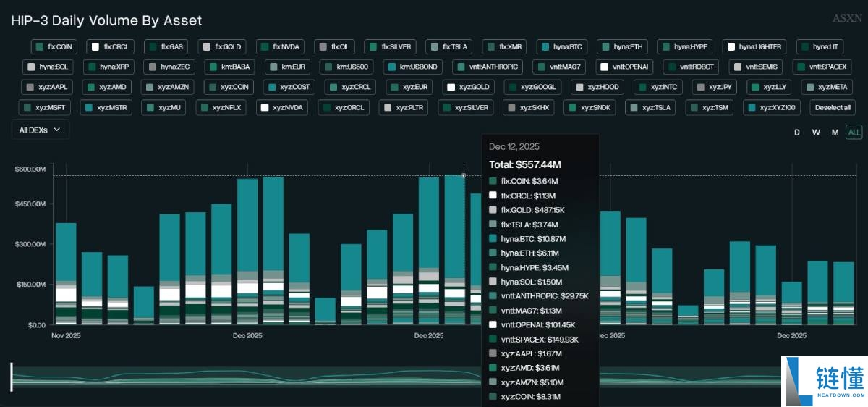Screen dimensions: 868x407
Task: Toggle the vntl:ANTHROPIC legend series
Action: coord(488,67)
